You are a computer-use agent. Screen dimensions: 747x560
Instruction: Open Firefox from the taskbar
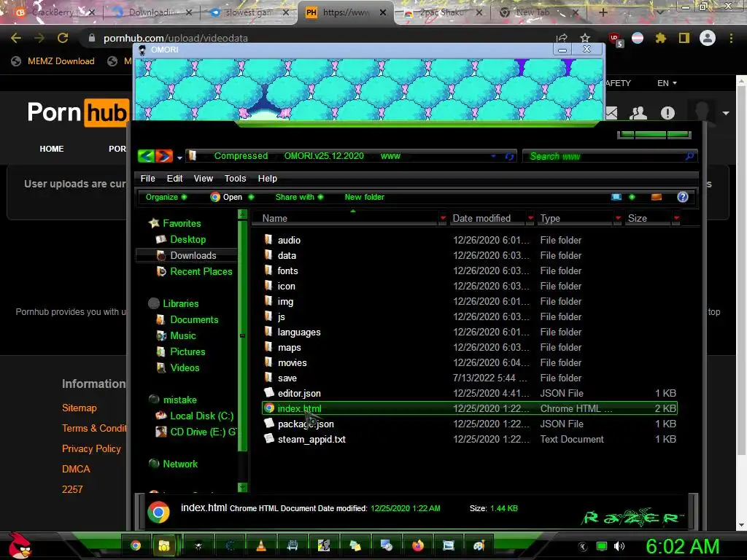[418, 545]
